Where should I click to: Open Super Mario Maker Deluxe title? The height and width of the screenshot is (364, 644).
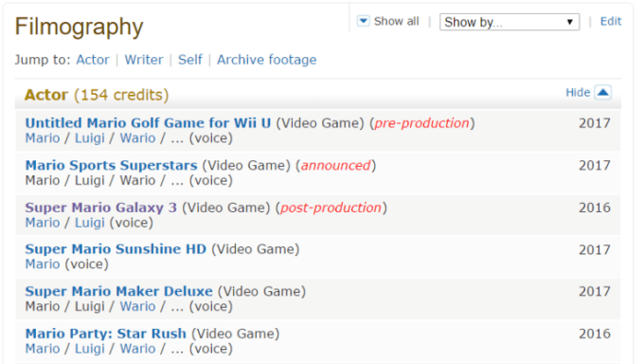pyautogui.click(x=118, y=292)
